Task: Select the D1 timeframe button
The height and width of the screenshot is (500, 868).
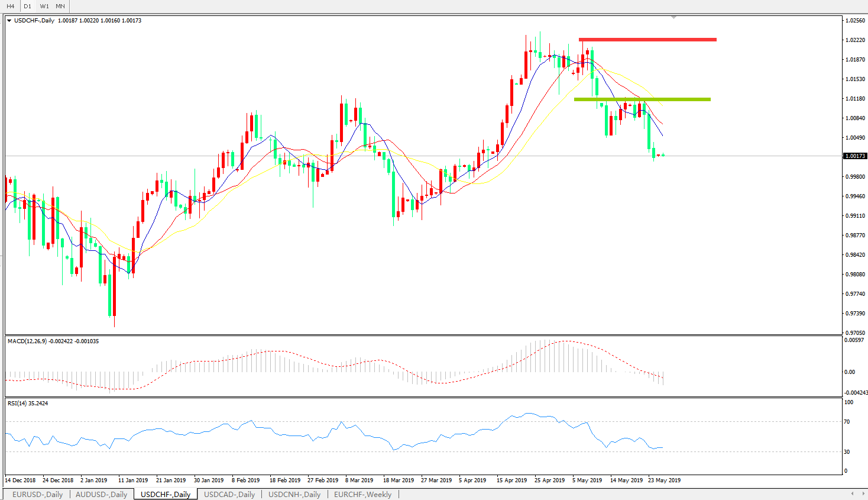Action: point(27,6)
